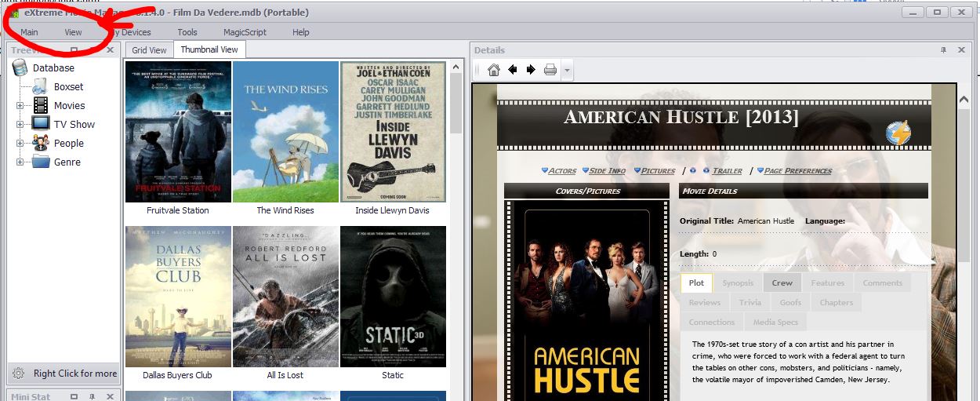This screenshot has height=401, width=980.
Task: Close the Treeview panel
Action: tap(109, 50)
